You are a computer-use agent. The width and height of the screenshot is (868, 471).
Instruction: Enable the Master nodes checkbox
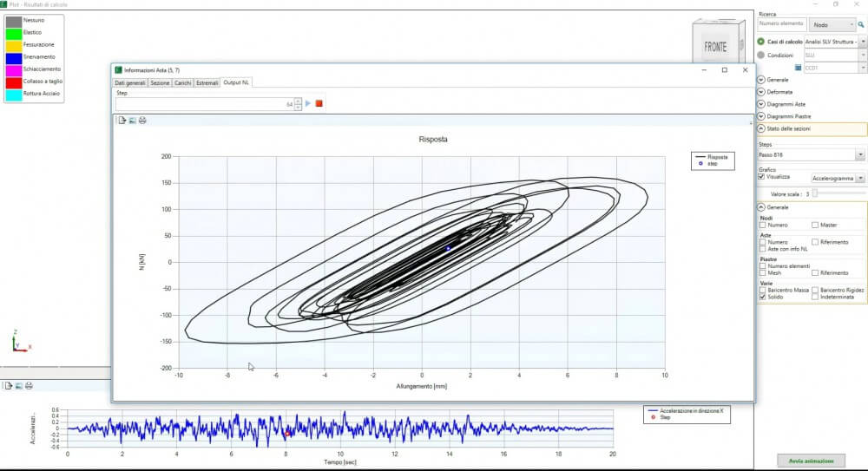click(x=815, y=226)
